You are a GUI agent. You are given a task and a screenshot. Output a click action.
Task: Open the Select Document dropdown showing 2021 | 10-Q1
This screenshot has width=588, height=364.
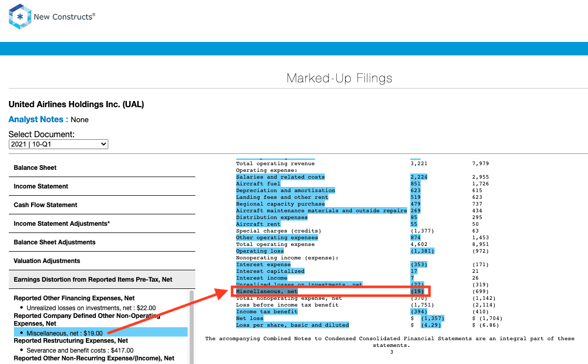click(58, 144)
